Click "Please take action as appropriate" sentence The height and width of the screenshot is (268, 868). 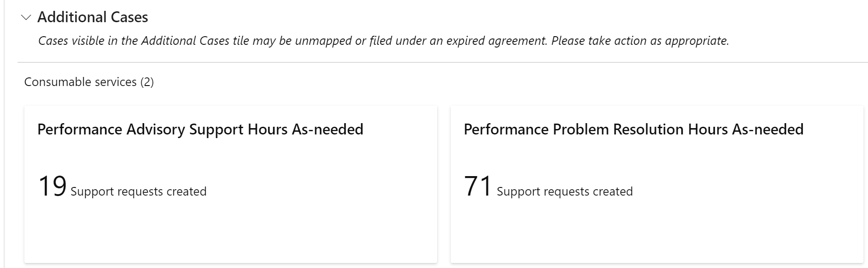[x=640, y=41]
